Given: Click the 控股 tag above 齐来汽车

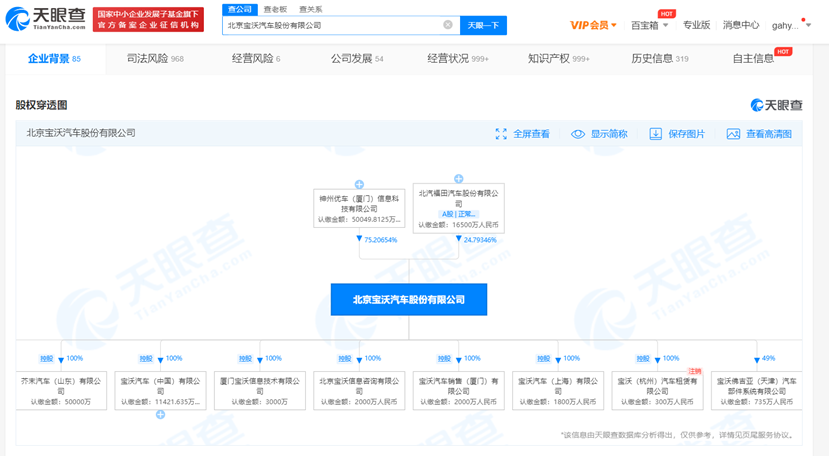Looking at the screenshot, I should point(47,358).
